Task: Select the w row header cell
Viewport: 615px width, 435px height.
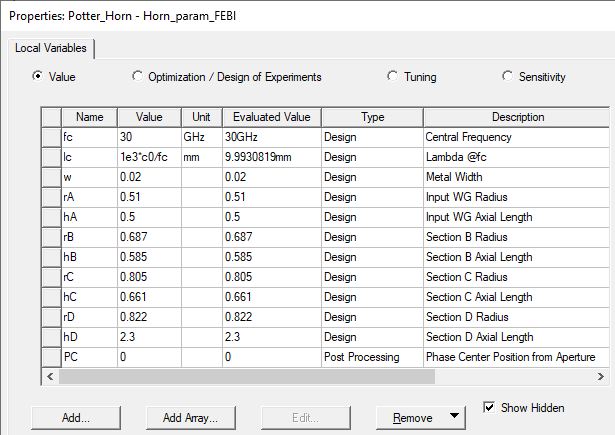Action: pos(51,177)
